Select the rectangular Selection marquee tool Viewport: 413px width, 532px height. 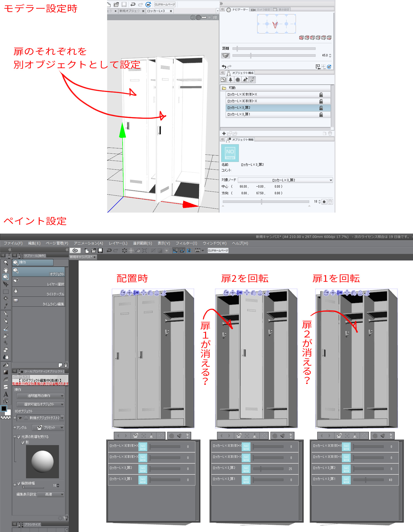[x=6, y=291]
